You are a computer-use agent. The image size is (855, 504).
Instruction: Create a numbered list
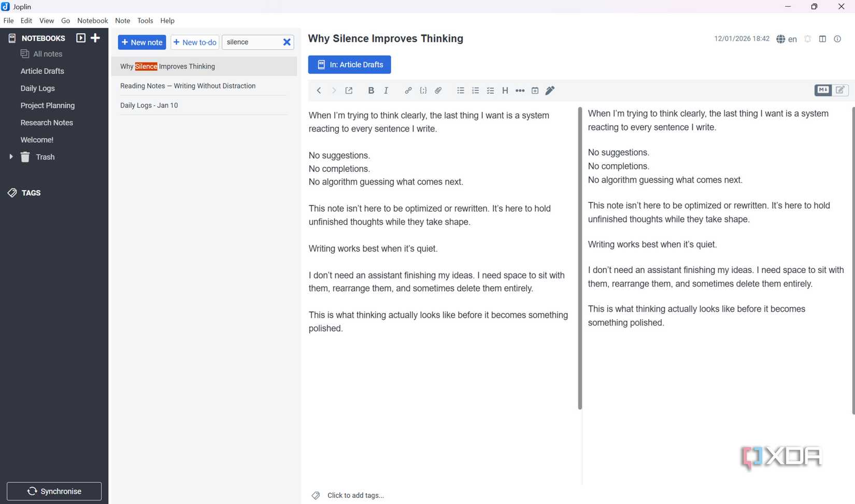click(476, 91)
